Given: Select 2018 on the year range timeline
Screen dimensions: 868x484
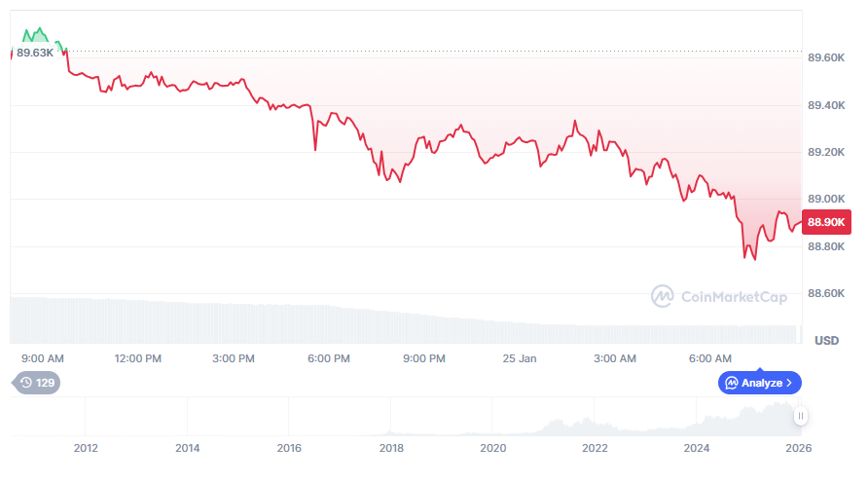Looking at the screenshot, I should [391, 449].
